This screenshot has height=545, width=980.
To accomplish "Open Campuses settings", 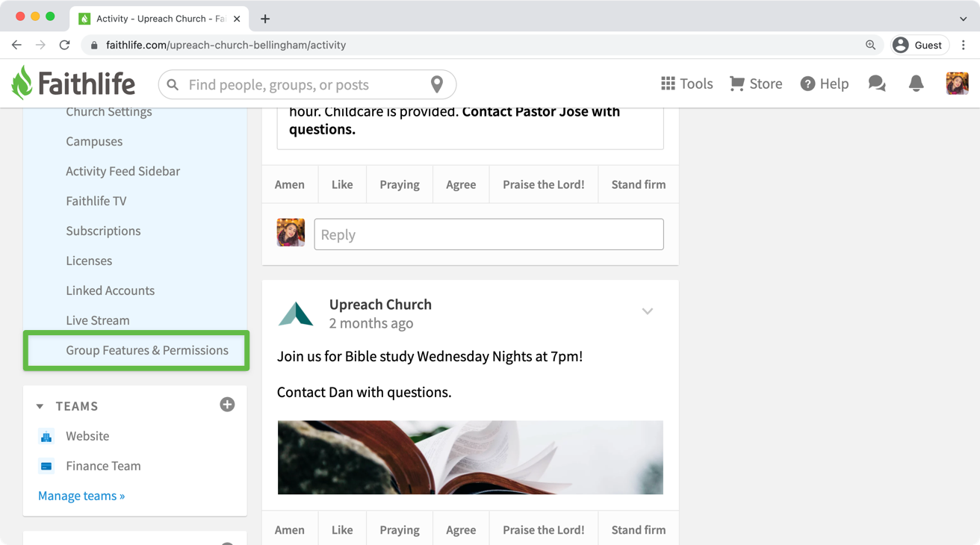I will (x=94, y=141).
